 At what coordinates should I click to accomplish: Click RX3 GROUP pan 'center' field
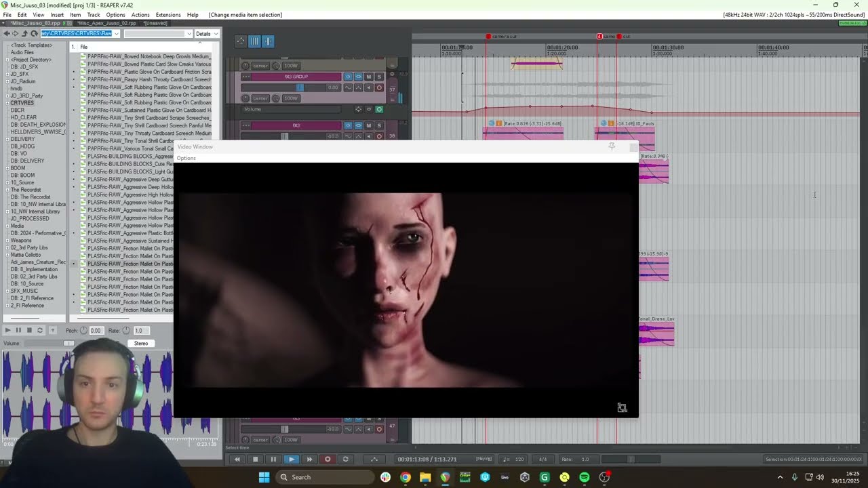(x=260, y=98)
